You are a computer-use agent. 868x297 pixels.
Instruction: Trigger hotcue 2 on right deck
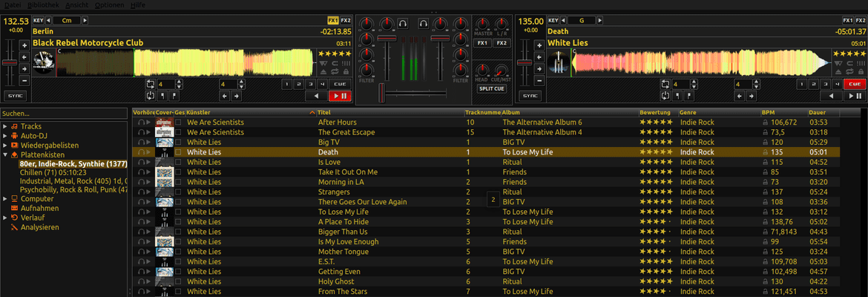point(813,84)
